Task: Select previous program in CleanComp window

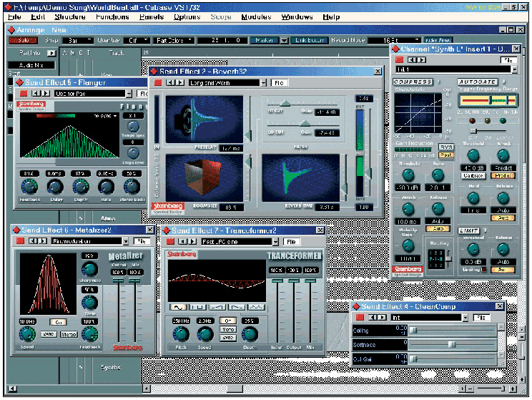Action: (373, 317)
